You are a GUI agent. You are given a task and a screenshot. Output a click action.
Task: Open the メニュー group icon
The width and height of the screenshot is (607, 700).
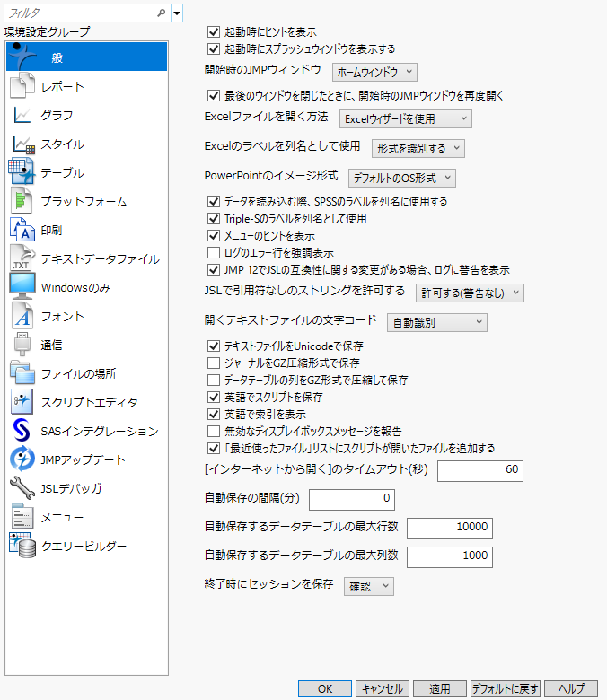coord(22,517)
